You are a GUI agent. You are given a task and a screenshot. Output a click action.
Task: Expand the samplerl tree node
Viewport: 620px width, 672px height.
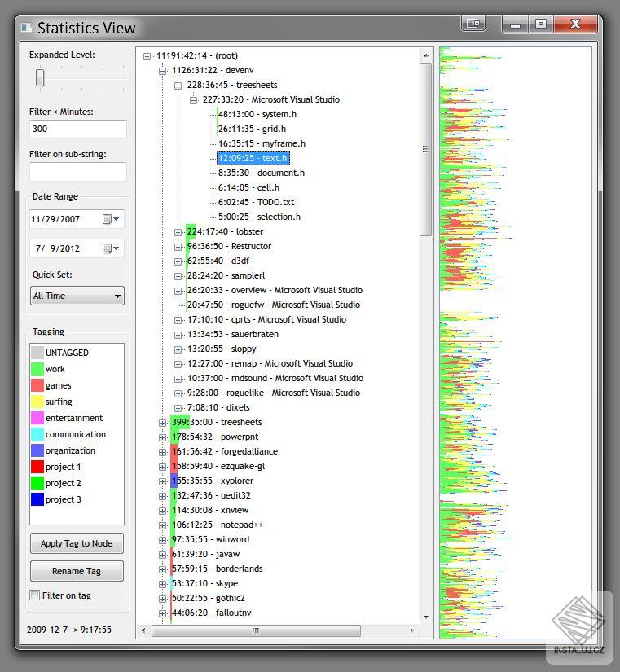click(178, 276)
